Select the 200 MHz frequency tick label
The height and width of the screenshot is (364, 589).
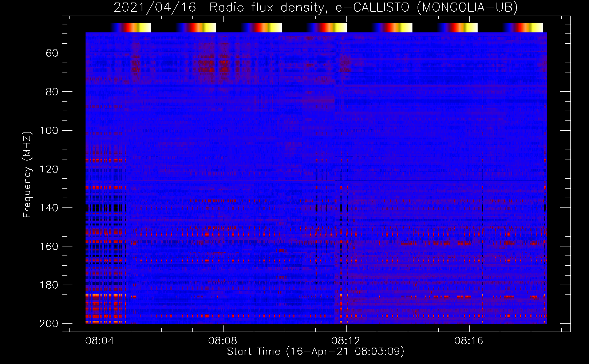pos(49,324)
